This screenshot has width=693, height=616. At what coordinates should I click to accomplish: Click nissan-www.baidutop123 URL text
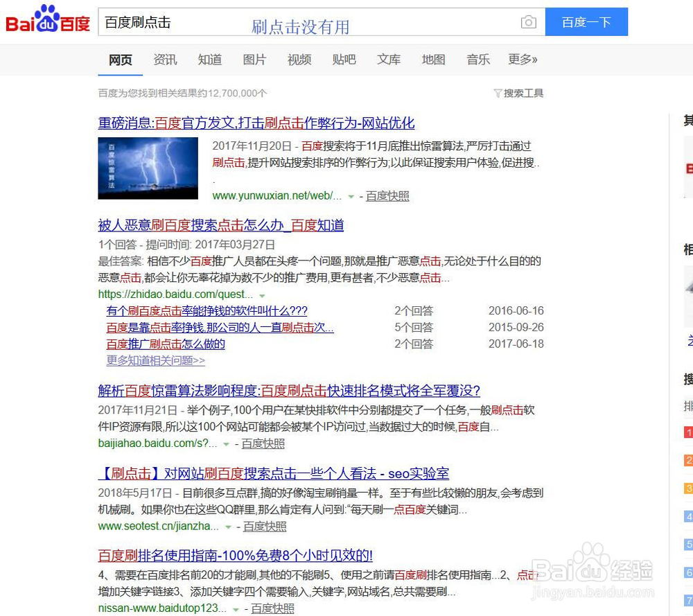click(162, 608)
